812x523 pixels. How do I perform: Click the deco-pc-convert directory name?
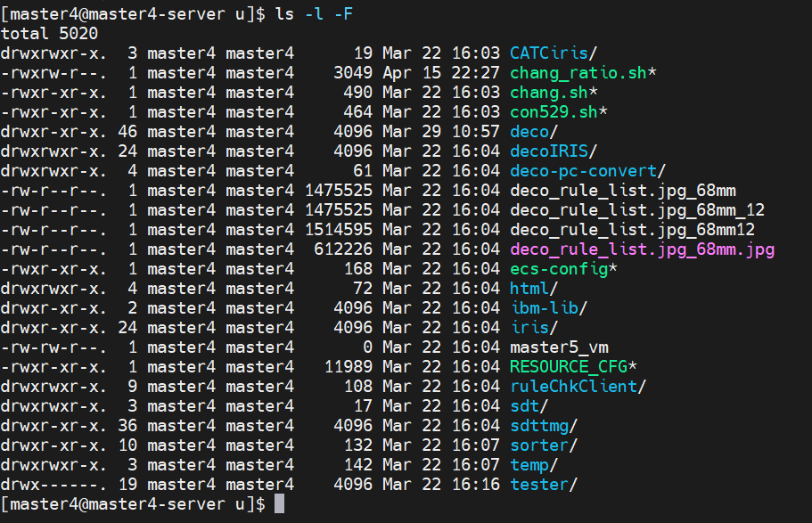coord(583,171)
